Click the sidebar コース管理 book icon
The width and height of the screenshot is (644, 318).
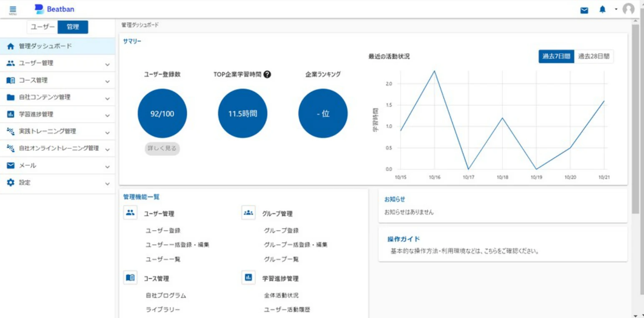click(x=11, y=80)
